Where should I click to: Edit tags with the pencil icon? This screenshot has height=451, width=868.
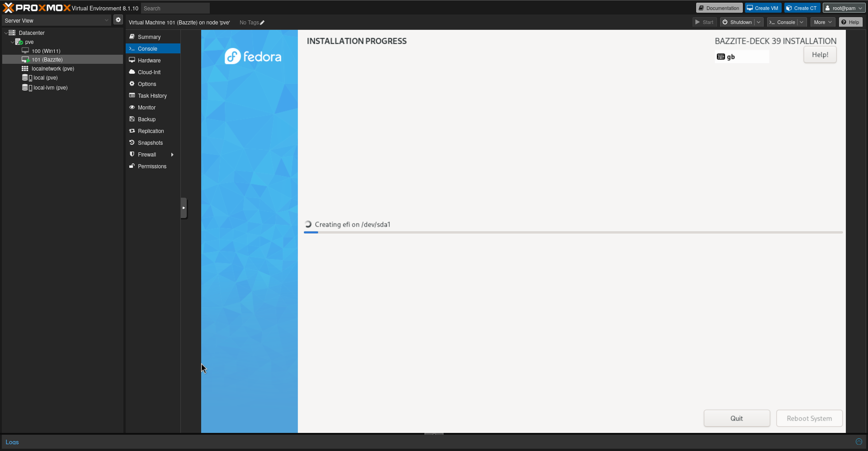262,23
